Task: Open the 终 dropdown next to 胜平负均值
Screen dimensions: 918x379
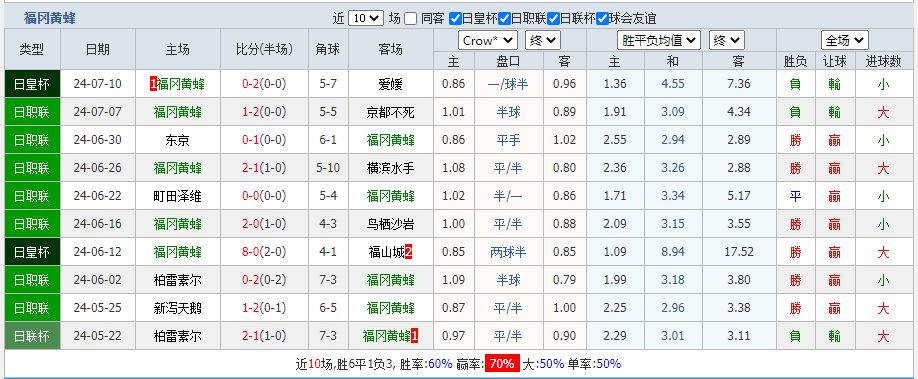Action: (727, 40)
